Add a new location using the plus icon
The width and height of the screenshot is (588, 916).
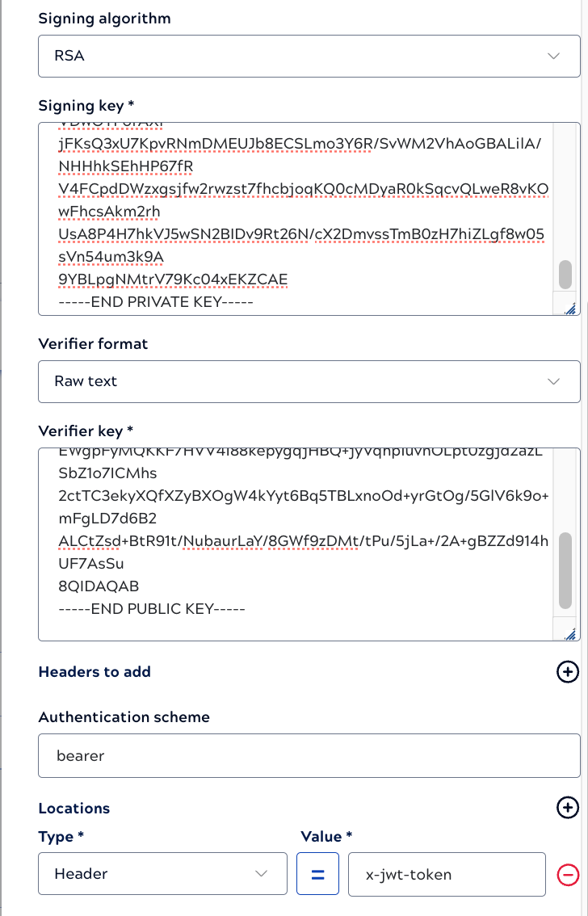tap(569, 807)
